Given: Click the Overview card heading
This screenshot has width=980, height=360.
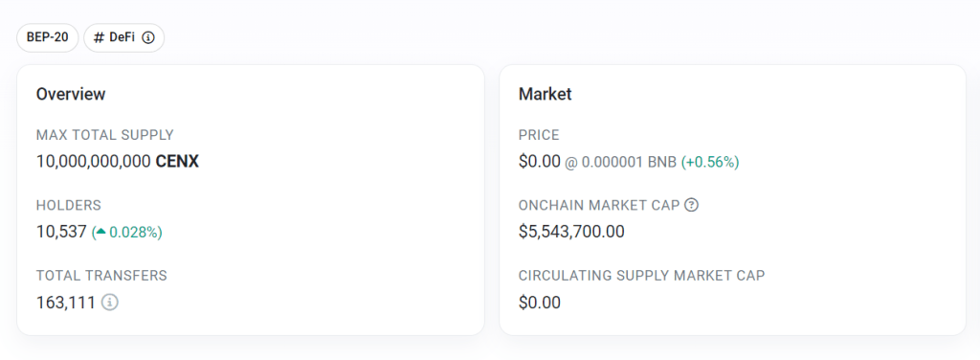Looking at the screenshot, I should click(x=71, y=94).
